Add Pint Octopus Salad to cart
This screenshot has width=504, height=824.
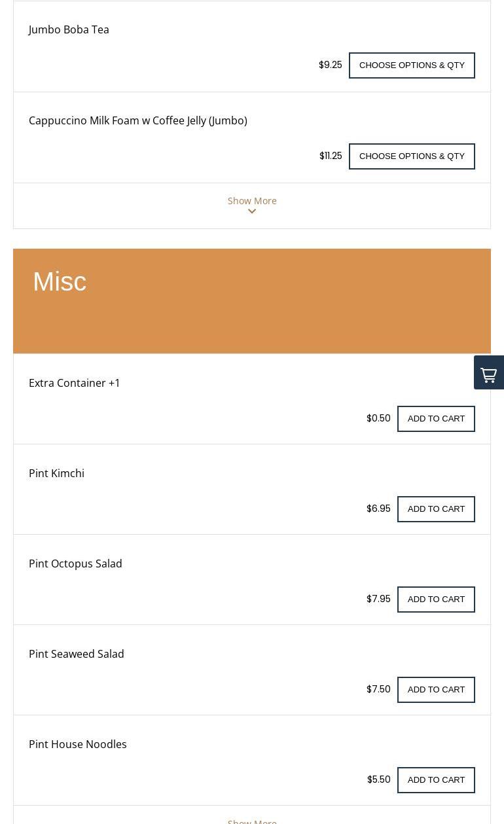point(436,600)
